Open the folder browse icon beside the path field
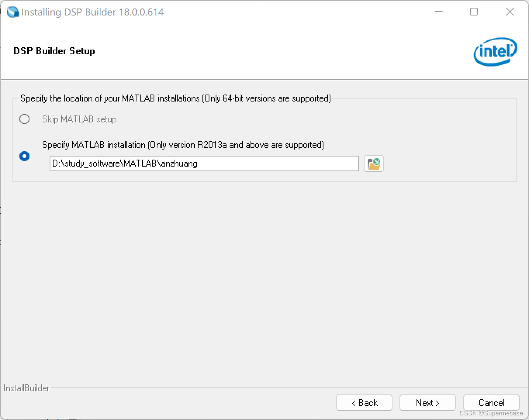This screenshot has width=529, height=420. pos(373,164)
